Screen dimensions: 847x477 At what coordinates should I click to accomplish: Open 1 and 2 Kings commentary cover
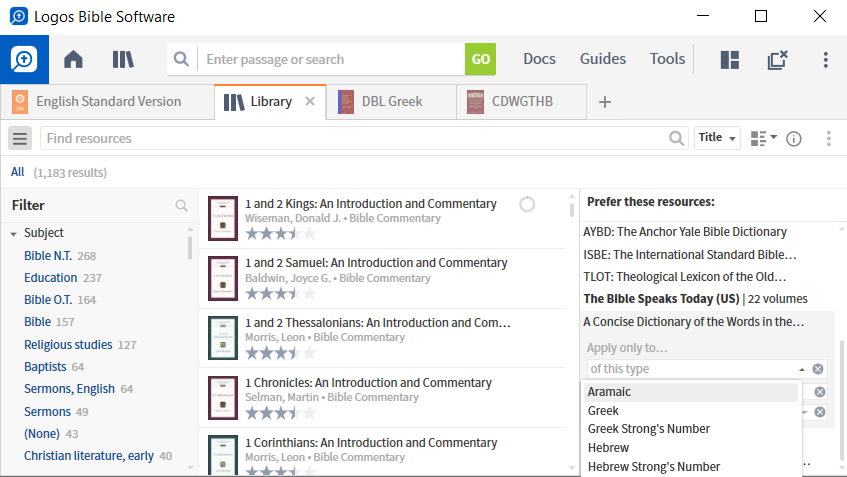223,218
